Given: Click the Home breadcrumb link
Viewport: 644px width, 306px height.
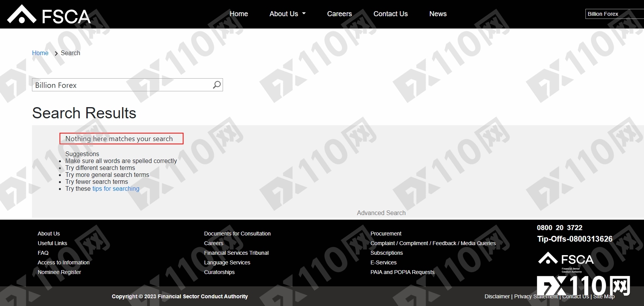Looking at the screenshot, I should pos(40,53).
